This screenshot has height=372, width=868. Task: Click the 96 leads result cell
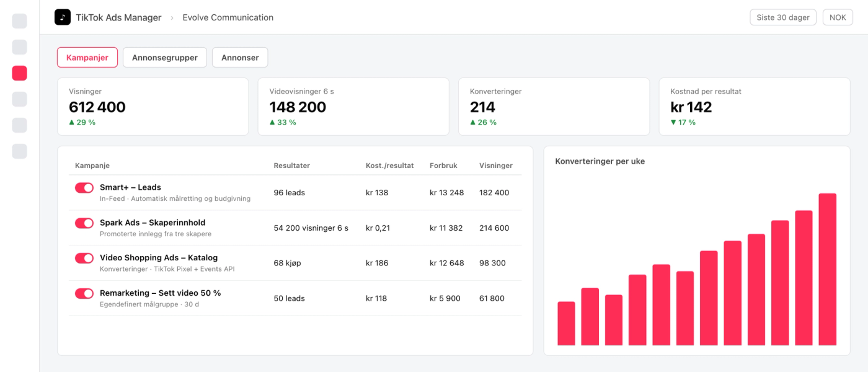[290, 193]
